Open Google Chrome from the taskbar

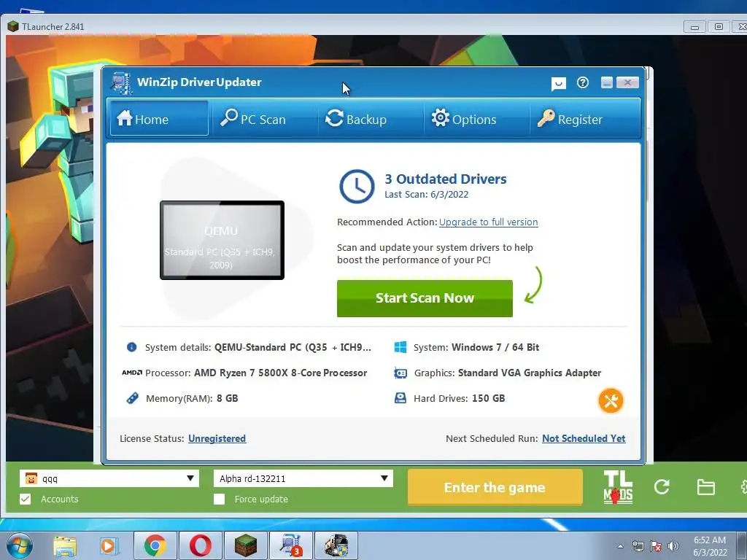(x=155, y=545)
